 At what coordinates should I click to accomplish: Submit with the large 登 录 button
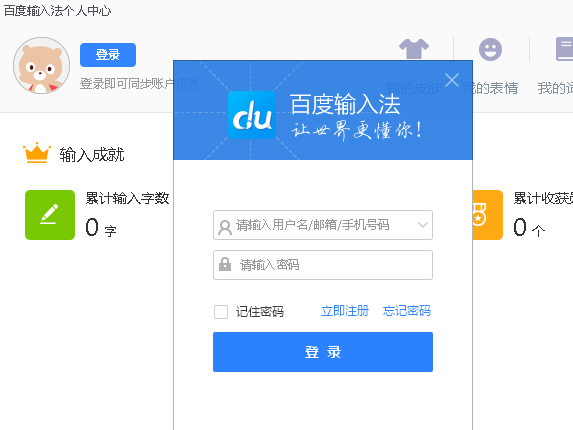pos(323,352)
